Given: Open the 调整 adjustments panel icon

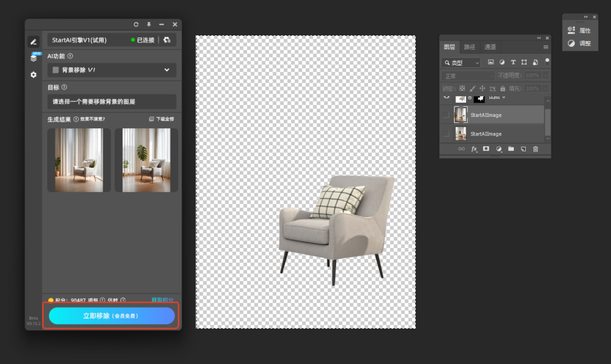Looking at the screenshot, I should point(571,43).
